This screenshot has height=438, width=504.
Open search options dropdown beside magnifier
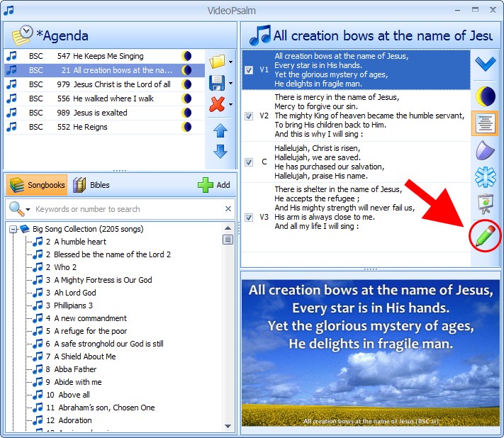28,210
